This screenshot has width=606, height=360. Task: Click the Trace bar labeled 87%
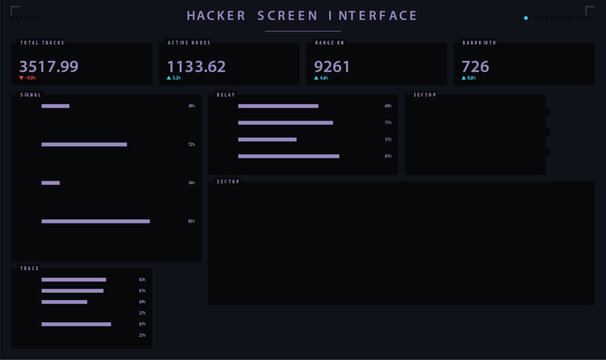coord(76,324)
